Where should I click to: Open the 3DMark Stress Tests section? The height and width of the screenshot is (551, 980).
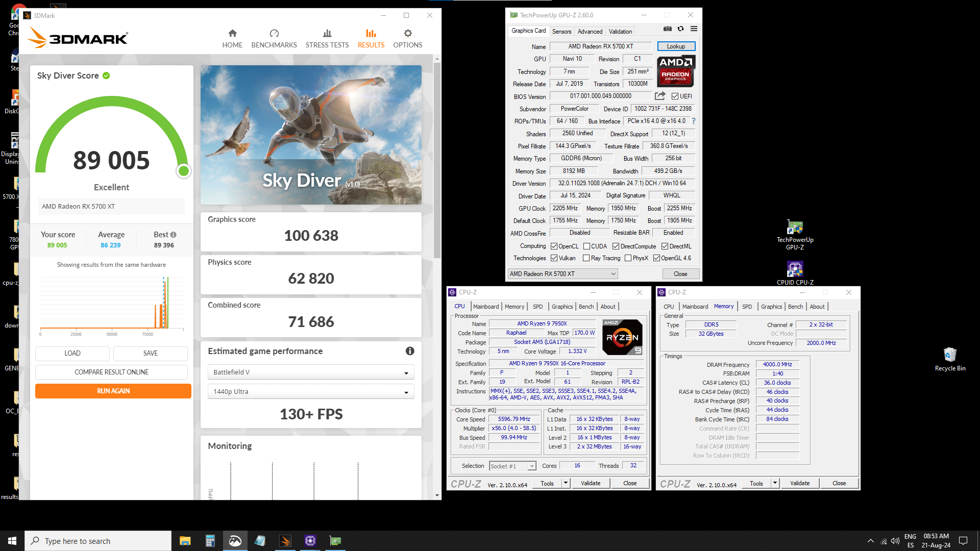coord(327,39)
